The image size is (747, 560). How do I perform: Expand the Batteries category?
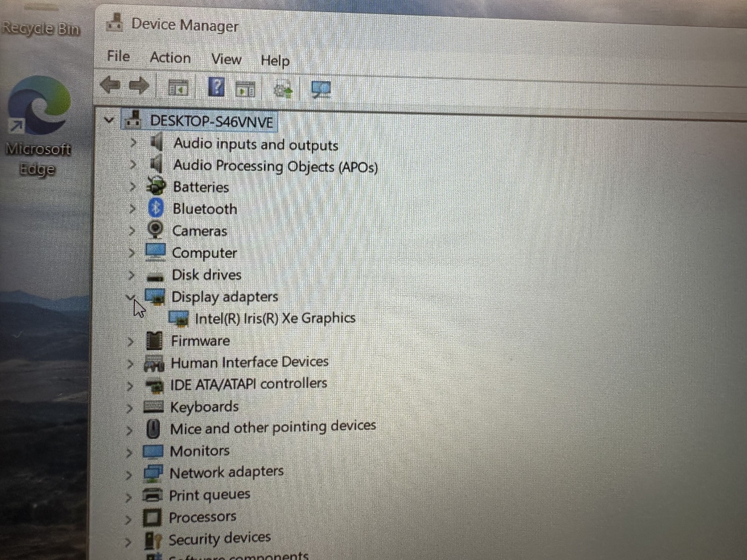tap(133, 186)
